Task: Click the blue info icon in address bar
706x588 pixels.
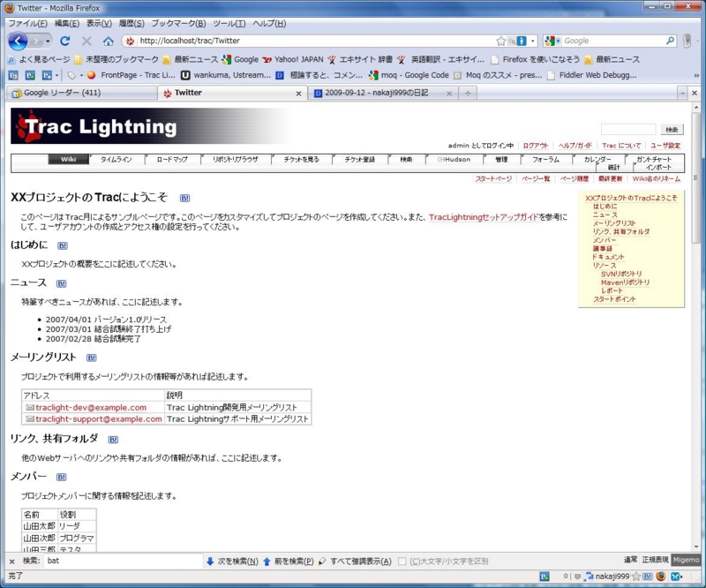Action: tap(522, 41)
